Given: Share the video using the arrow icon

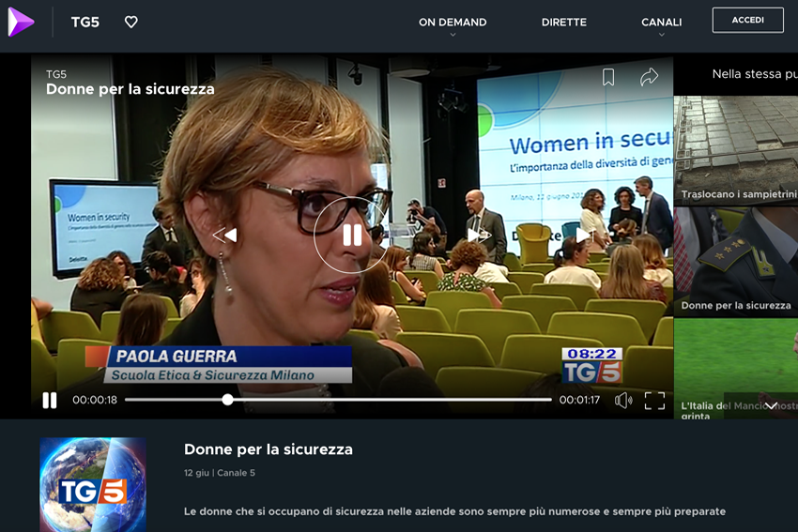Looking at the screenshot, I should pyautogui.click(x=649, y=77).
